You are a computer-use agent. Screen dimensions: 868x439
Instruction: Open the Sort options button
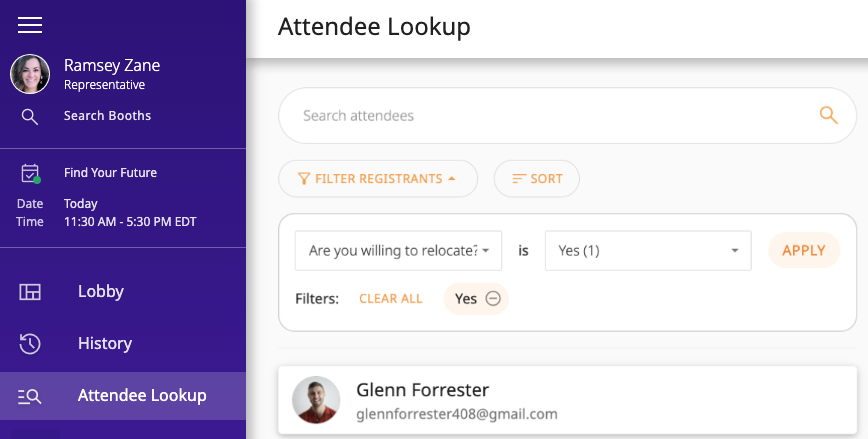click(537, 179)
